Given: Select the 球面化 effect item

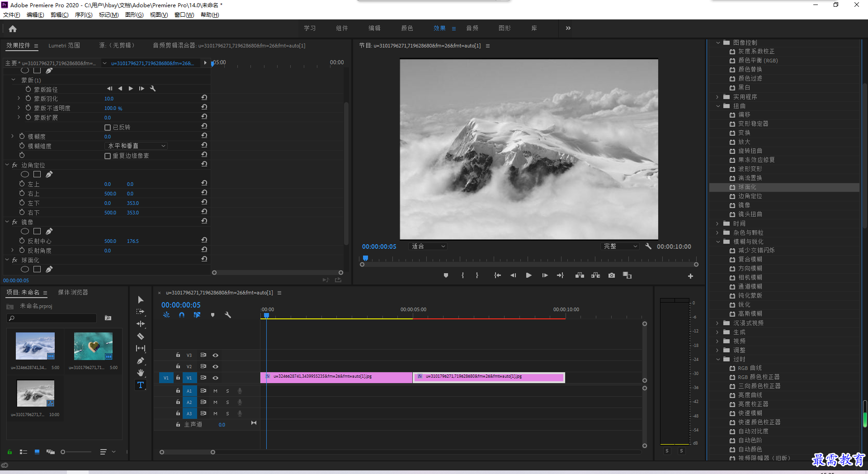Looking at the screenshot, I should 747,187.
